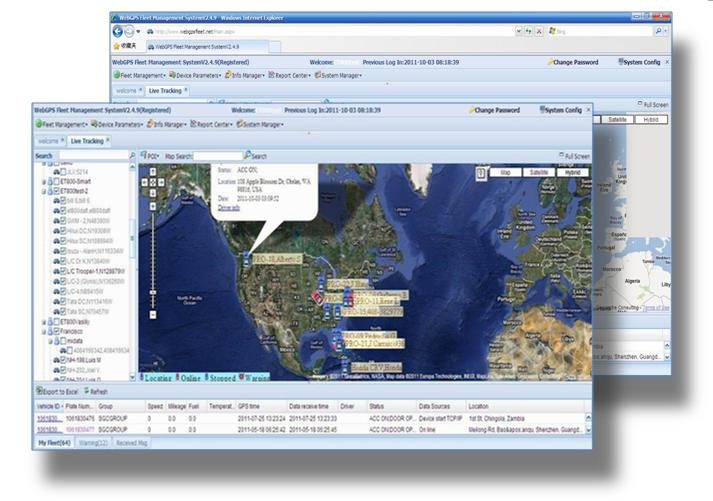This screenshot has height=501, width=713.
Task: Switch to welcome tab in front window
Action: (x=48, y=141)
